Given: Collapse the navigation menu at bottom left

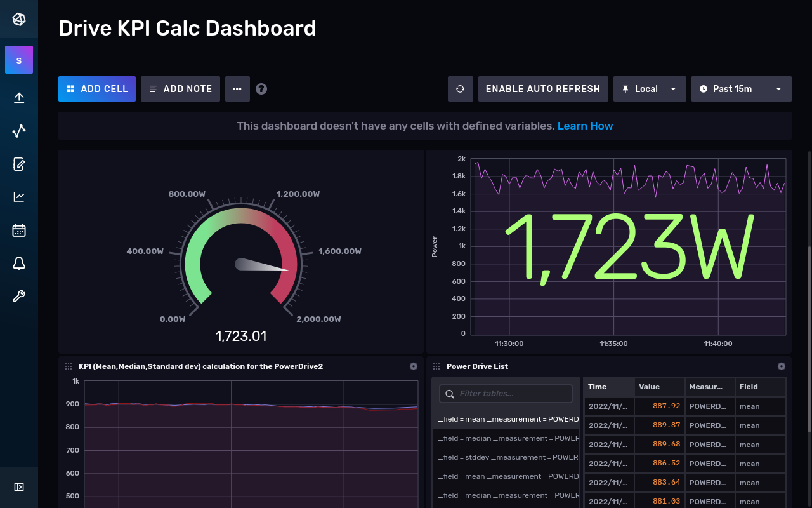Looking at the screenshot, I should click(x=18, y=487).
